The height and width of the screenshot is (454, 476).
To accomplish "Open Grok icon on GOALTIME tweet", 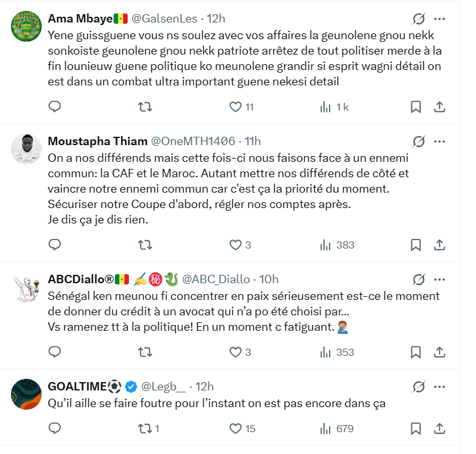I will click(x=418, y=387).
